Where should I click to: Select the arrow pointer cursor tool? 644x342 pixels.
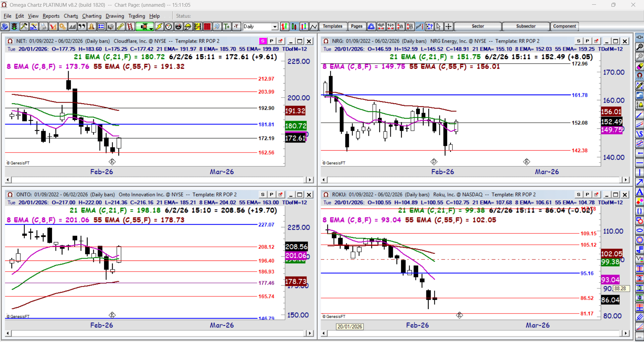tap(439, 26)
